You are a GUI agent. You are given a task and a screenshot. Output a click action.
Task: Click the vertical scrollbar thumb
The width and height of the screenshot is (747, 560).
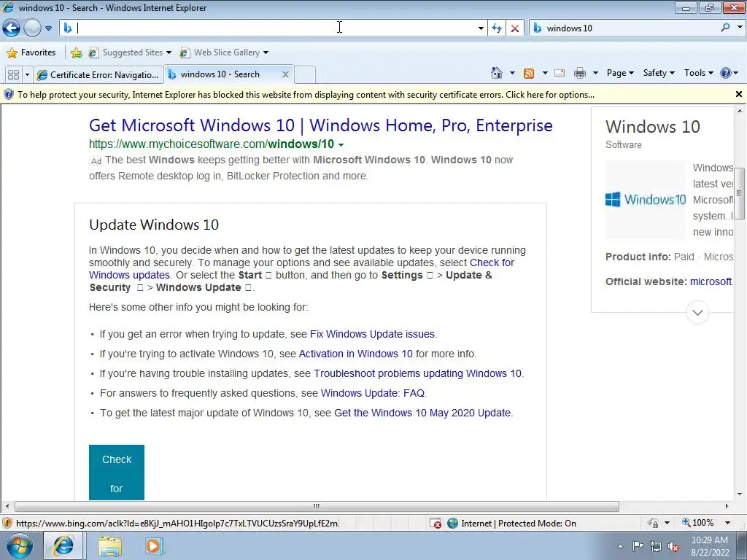click(740, 193)
